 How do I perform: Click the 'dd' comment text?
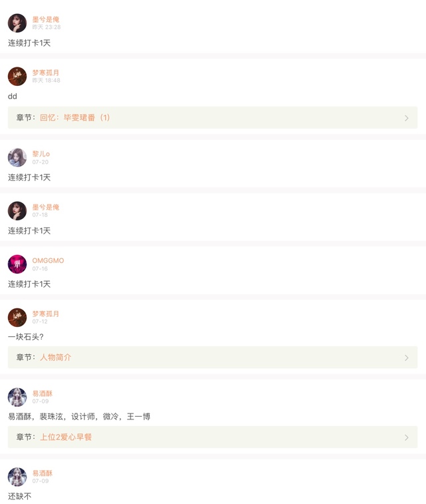coord(13,97)
